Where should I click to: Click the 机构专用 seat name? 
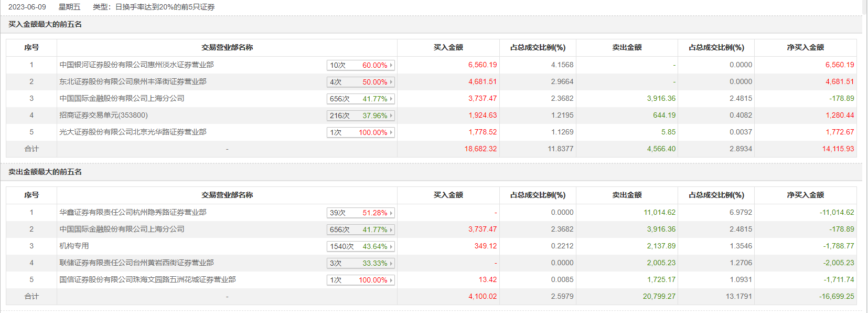74,246
